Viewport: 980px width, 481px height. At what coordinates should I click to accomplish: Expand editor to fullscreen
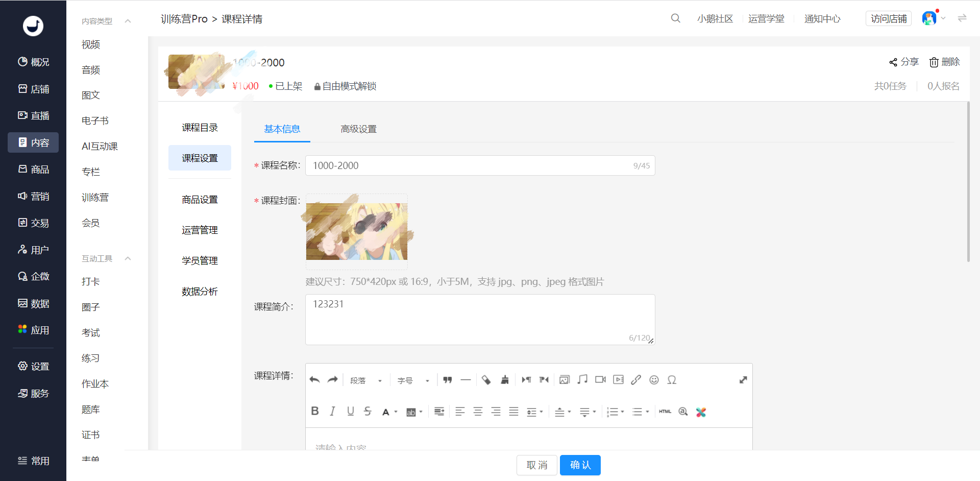743,380
